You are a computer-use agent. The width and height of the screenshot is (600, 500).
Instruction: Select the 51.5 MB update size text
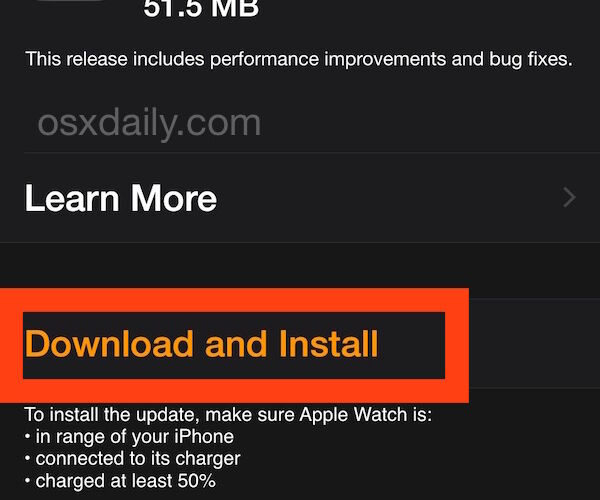tap(201, 8)
